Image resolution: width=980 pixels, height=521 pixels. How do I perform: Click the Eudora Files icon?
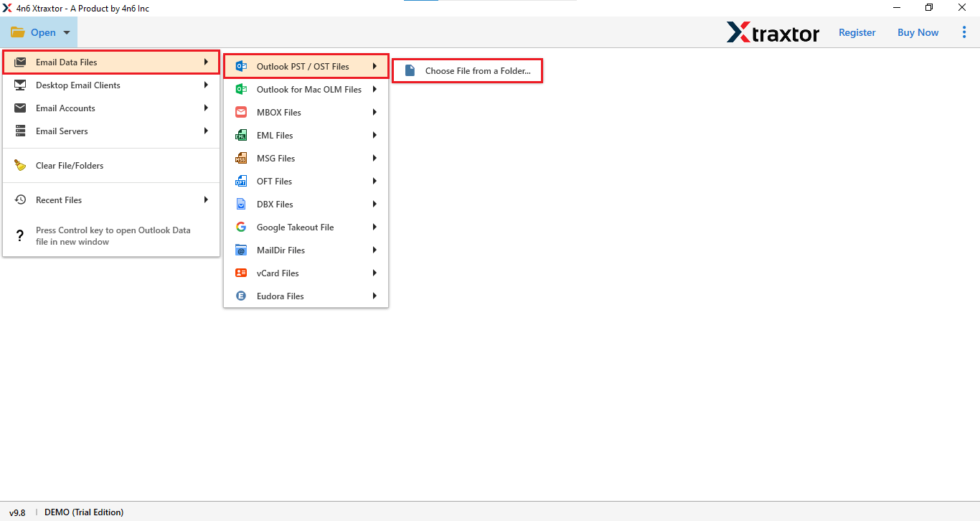click(241, 296)
